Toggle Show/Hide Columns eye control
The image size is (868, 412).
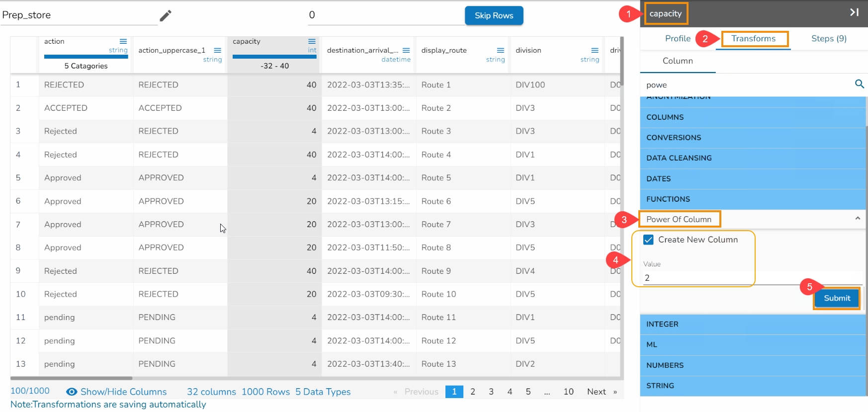[72, 392]
